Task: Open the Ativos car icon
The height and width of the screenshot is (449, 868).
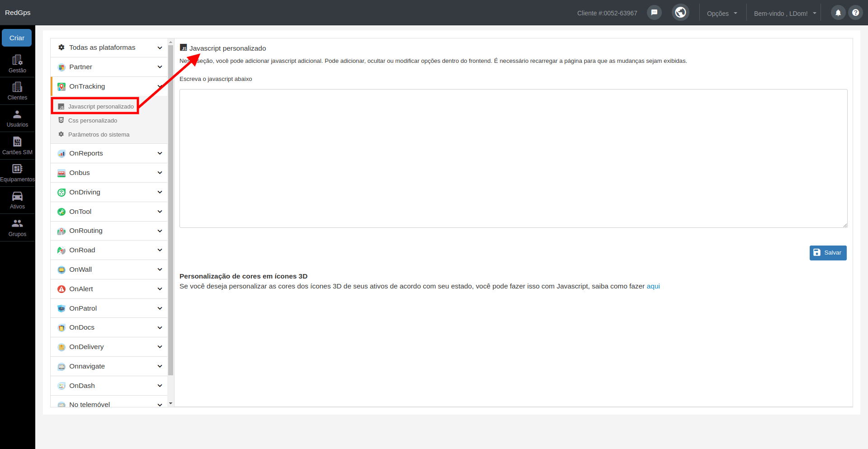Action: [x=17, y=200]
